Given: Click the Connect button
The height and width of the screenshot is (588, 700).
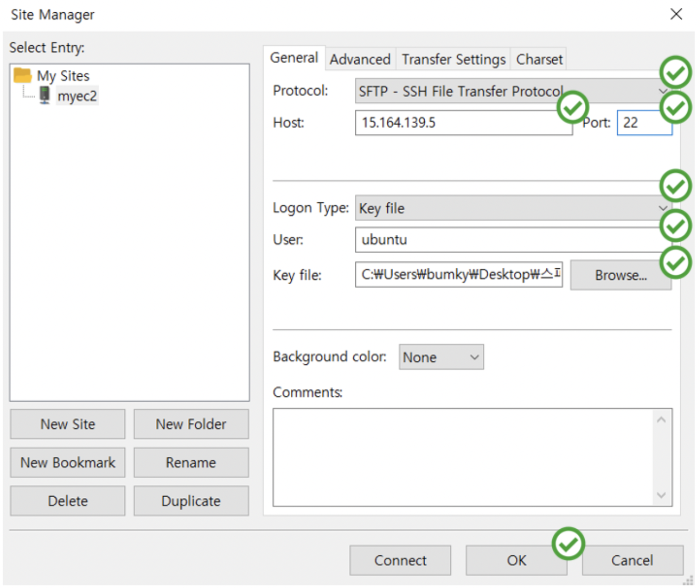Looking at the screenshot, I should click(400, 560).
